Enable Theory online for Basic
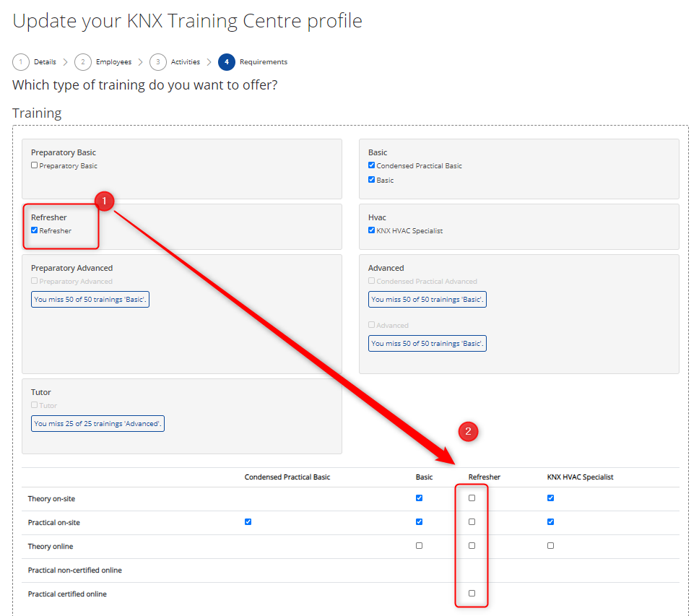Image resolution: width=699 pixels, height=616 pixels. point(419,545)
